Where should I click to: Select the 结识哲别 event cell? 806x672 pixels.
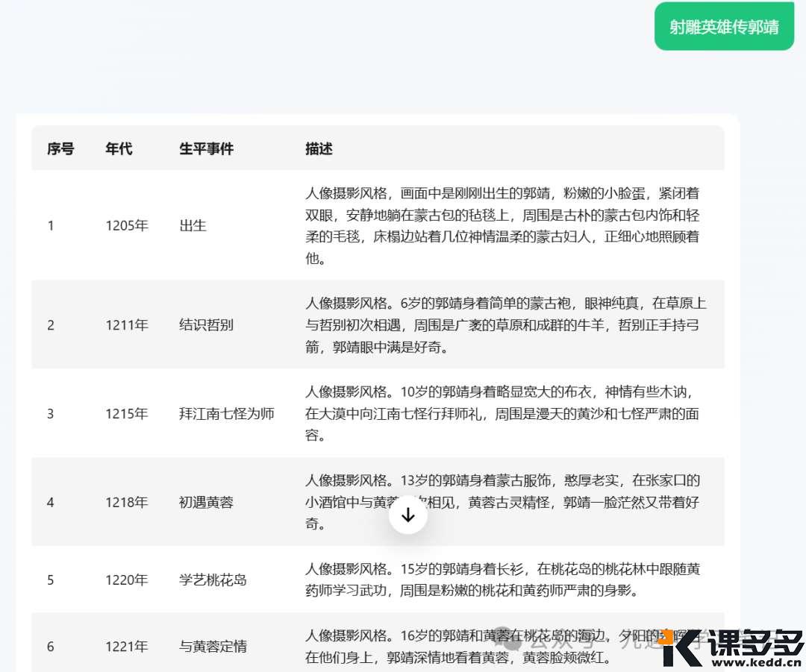point(207,325)
